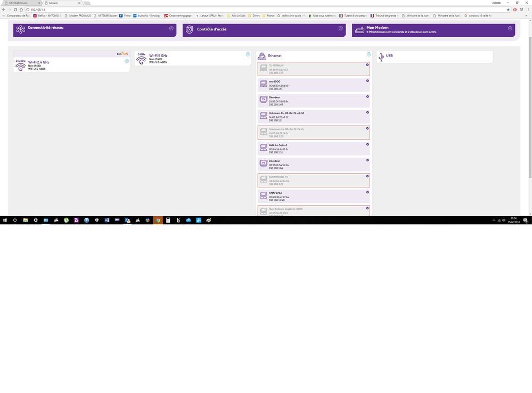The height and width of the screenshot is (393, 532).
Task: Go to the browser home page
Action: coord(21,10)
